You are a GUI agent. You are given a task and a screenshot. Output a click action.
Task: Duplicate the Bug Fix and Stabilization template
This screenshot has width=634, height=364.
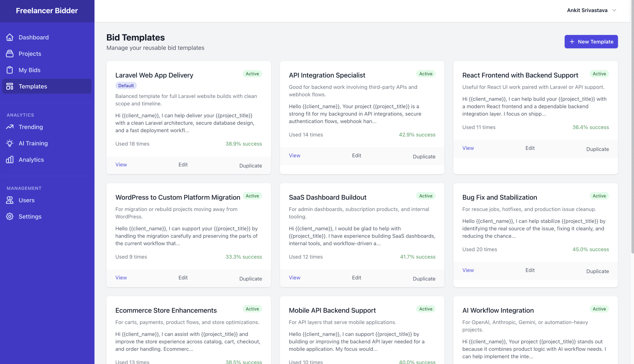[598, 271]
